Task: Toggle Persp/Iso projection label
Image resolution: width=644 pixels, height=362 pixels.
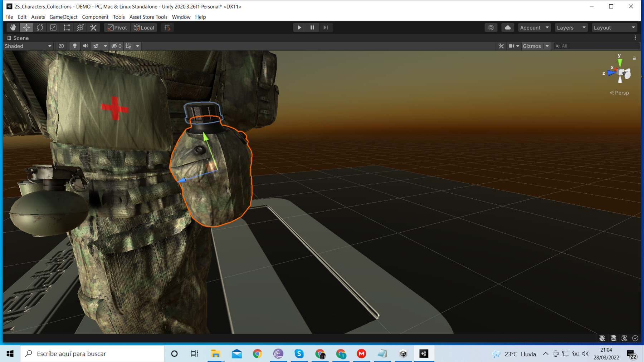Action: point(619,93)
